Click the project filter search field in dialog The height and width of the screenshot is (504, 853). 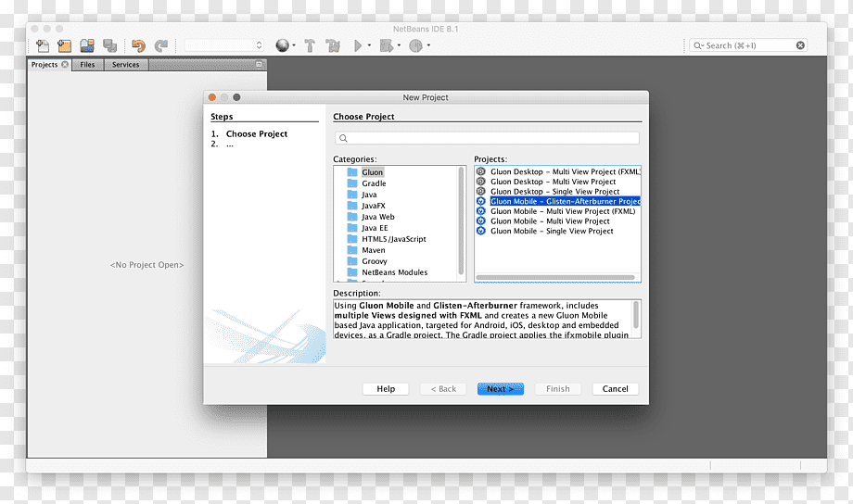[x=488, y=138]
